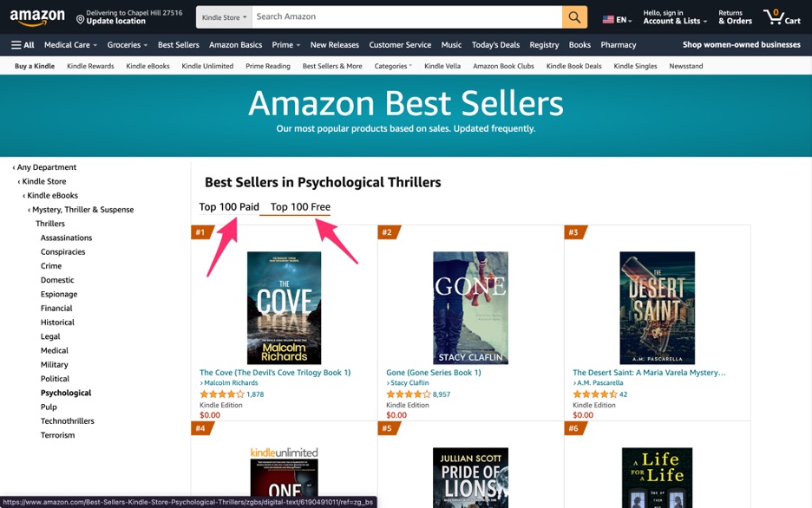Open the All hamburger menu
The height and width of the screenshot is (508, 812).
point(23,44)
